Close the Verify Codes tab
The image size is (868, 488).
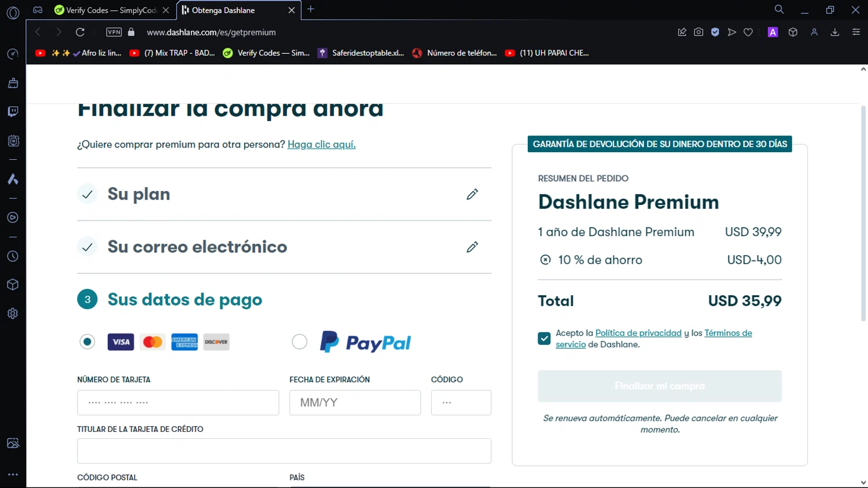[x=166, y=10]
